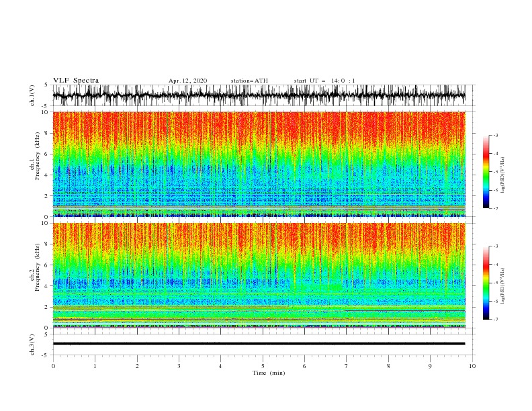
Task: Click the flat black ch.3 trace
Action: tap(259, 344)
